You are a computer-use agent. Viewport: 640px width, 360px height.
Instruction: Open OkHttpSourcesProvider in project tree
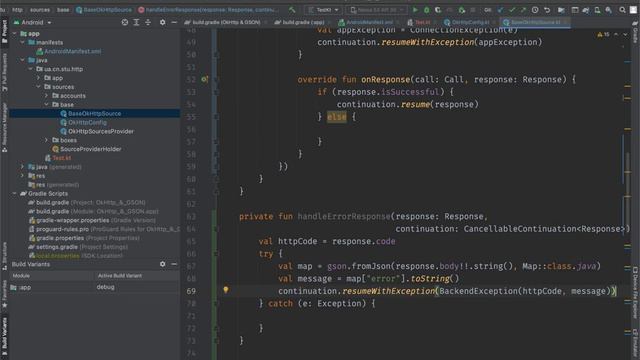[100, 131]
